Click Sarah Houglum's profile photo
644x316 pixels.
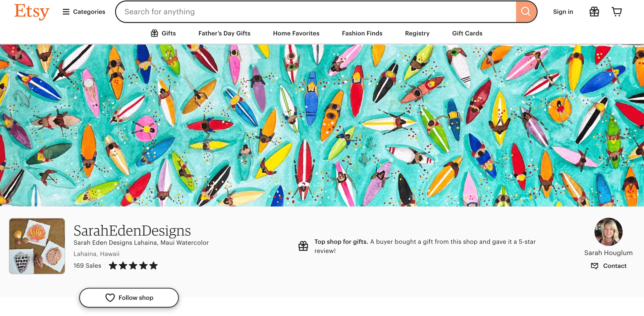608,232
